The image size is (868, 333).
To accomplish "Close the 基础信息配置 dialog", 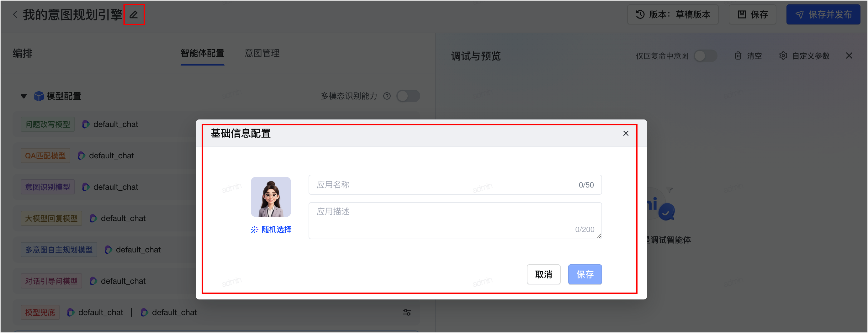I will [625, 134].
